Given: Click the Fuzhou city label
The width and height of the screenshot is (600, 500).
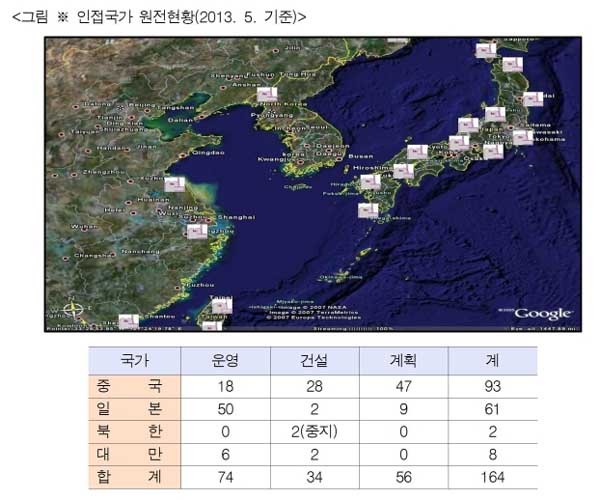Looking at the screenshot, I should [x=201, y=285].
